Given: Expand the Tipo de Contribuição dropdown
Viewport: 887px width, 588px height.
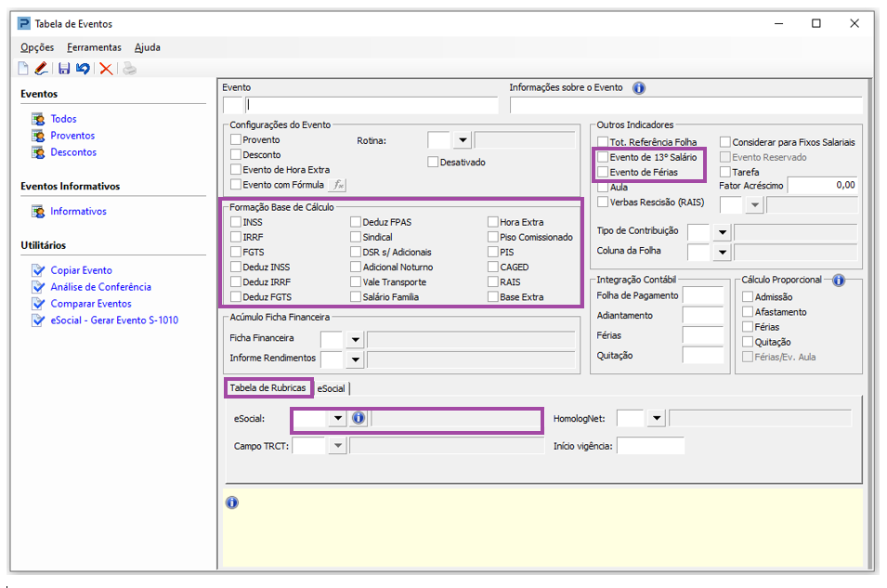Looking at the screenshot, I should pos(722,231).
